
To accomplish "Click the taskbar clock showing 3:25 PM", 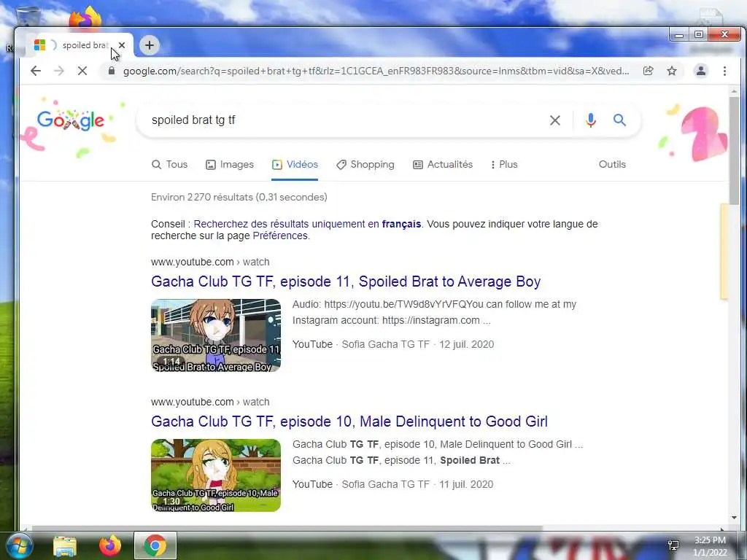I will [x=710, y=546].
